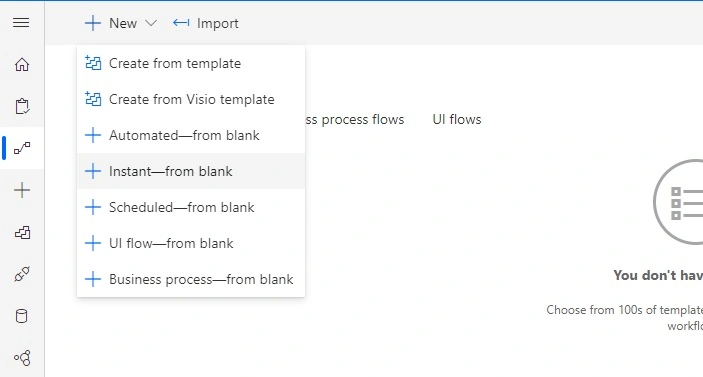Go to Home in sidebar
Image resolution: width=703 pixels, height=377 pixels.
coord(22,65)
